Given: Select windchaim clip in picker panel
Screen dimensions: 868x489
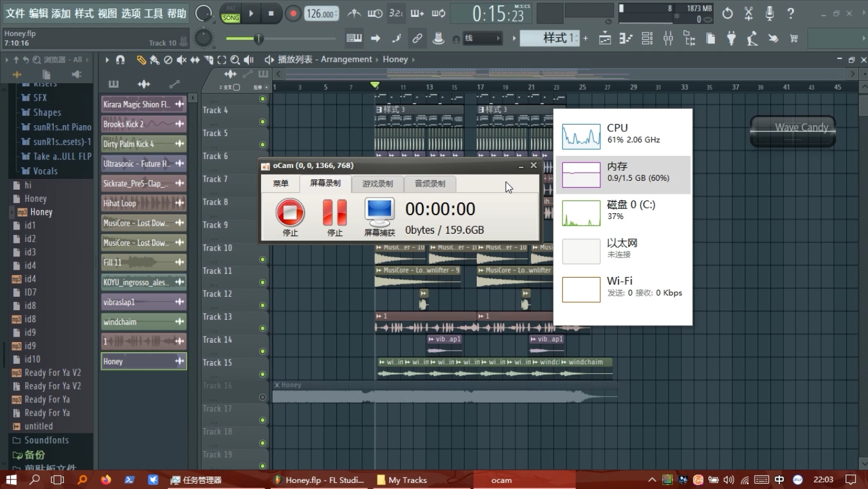Looking at the screenshot, I should click(x=143, y=322).
